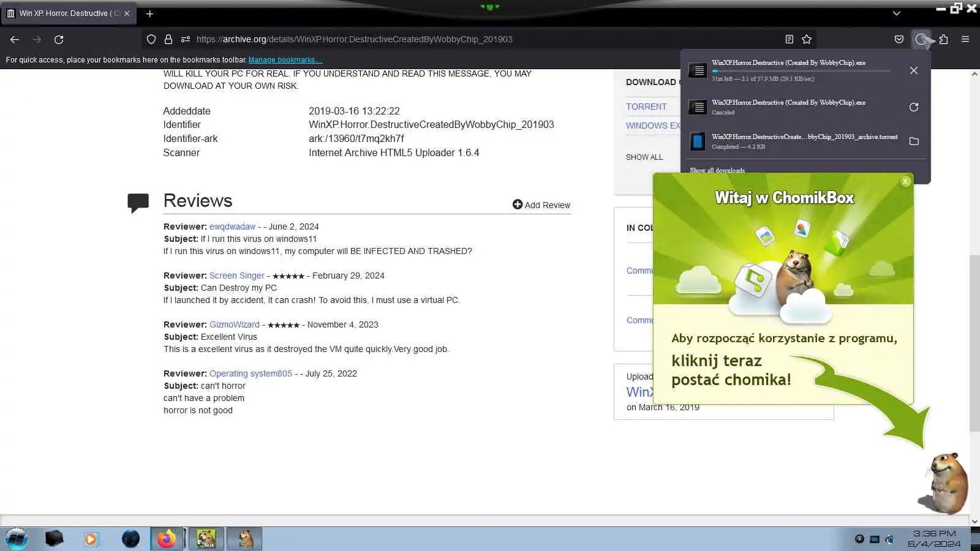Image resolution: width=980 pixels, height=551 pixels.
Task: Click the identifier-ark value ark:/13960/t7mq2kh7f
Action: click(356, 138)
